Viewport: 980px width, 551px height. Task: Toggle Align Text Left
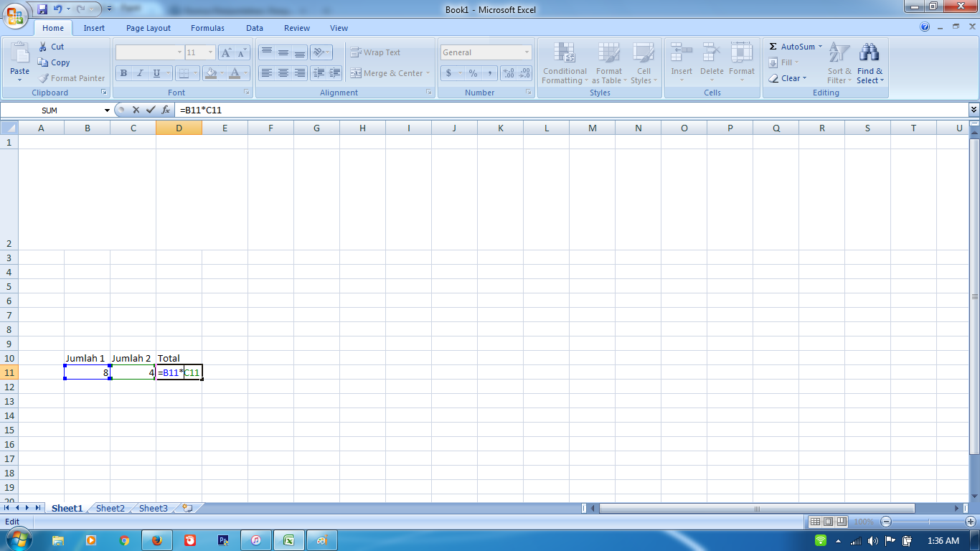click(267, 73)
